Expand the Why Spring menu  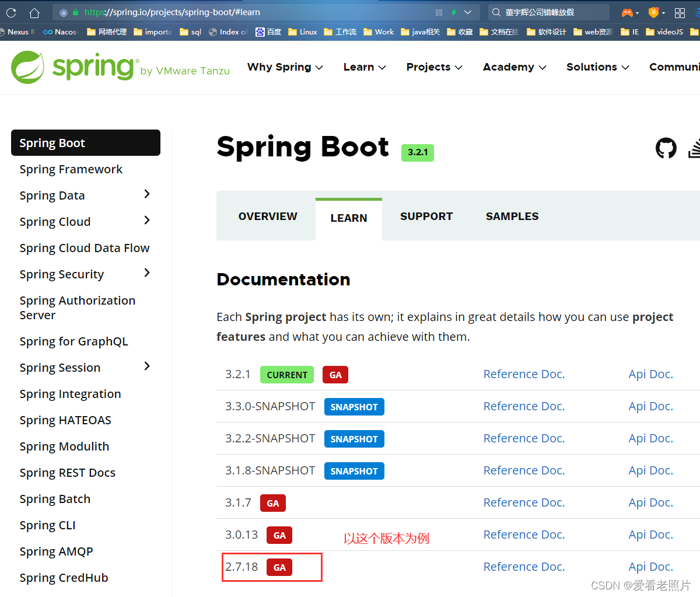pyautogui.click(x=285, y=67)
